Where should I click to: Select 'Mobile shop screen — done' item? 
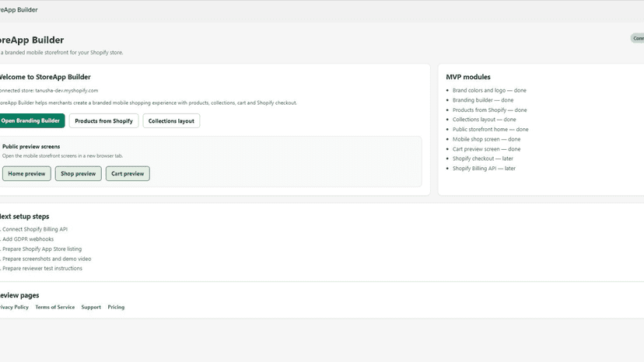pyautogui.click(x=486, y=139)
